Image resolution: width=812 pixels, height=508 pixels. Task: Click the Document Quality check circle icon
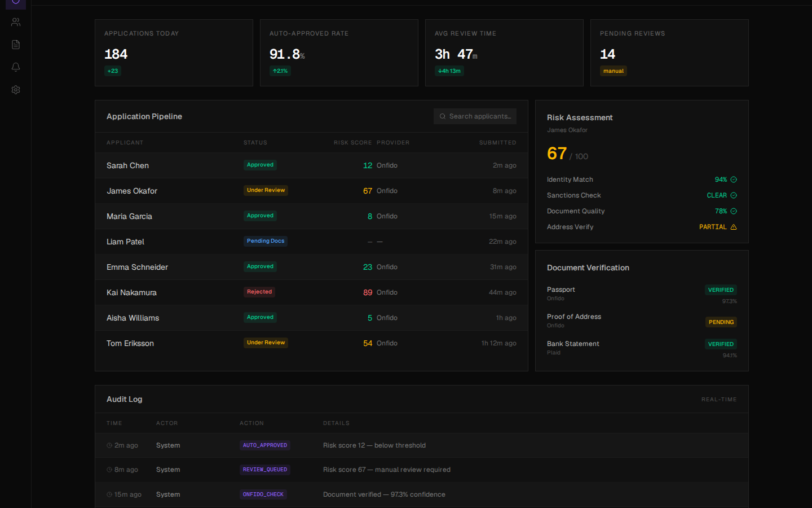point(734,211)
